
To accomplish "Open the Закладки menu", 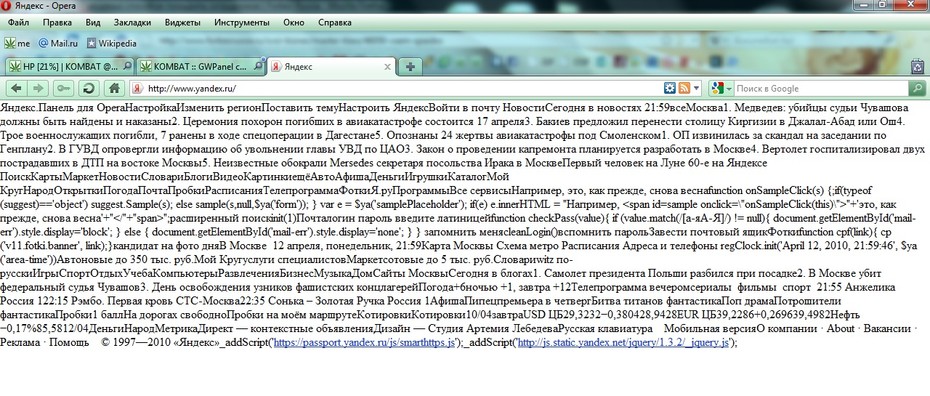I will 132,23.
